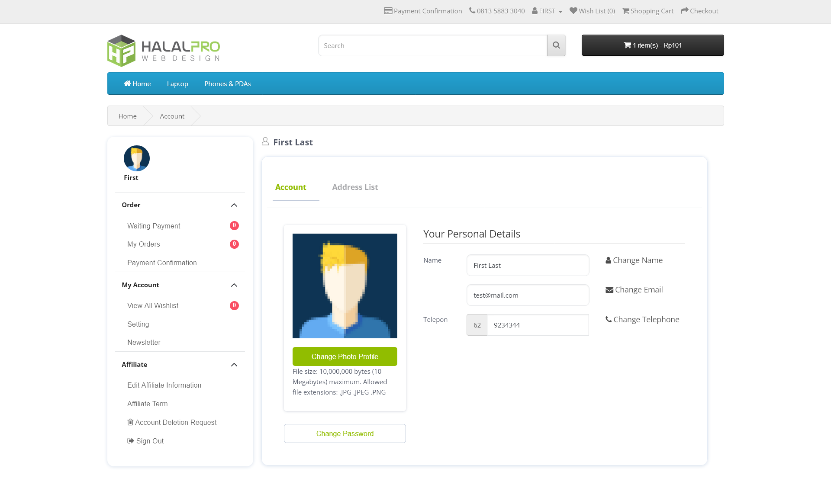Viewport: 831px width, 504px height.
Task: Open the Phones & PDAs menu
Action: pyautogui.click(x=227, y=83)
